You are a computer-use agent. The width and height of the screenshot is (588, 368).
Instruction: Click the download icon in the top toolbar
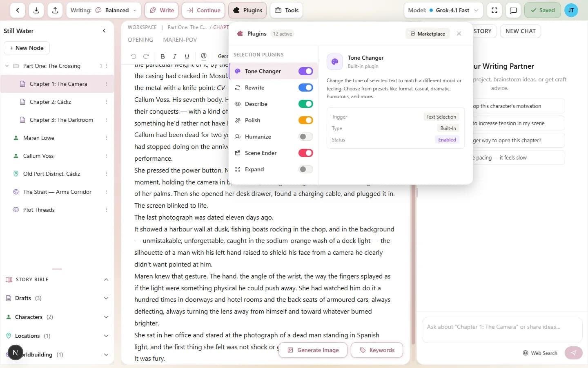(36, 10)
